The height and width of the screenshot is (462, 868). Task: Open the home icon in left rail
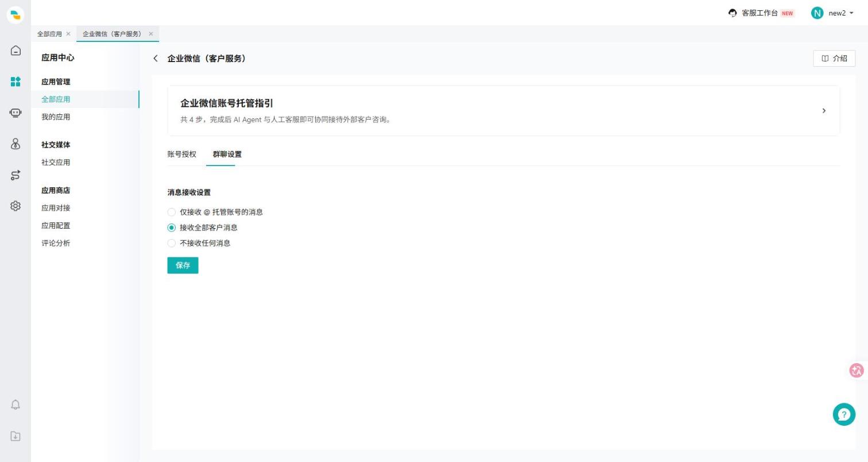coord(15,51)
